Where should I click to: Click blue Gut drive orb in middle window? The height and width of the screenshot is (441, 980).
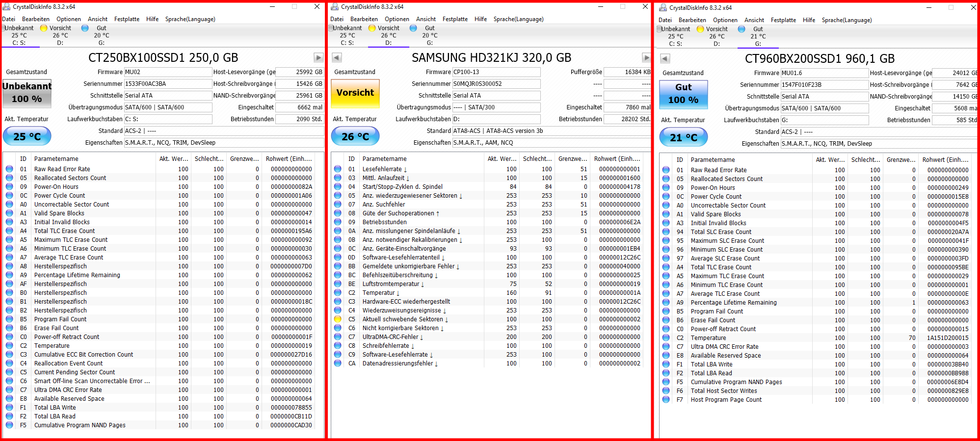click(x=413, y=28)
